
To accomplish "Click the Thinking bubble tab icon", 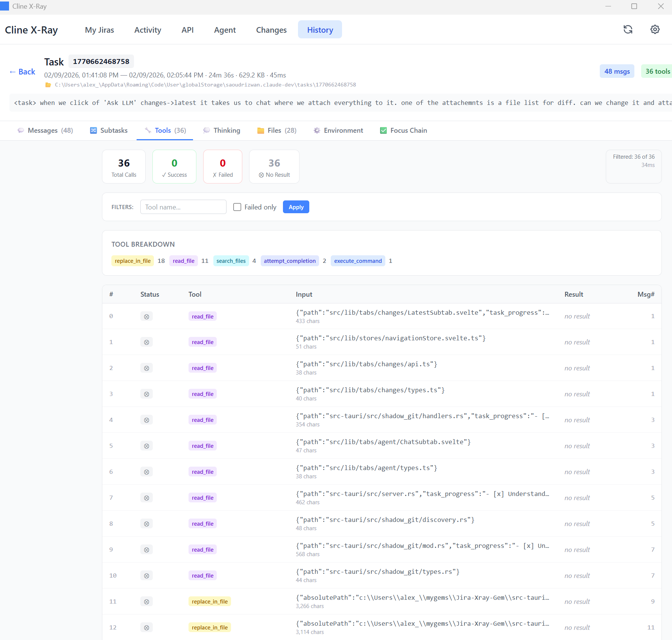I will tap(207, 130).
